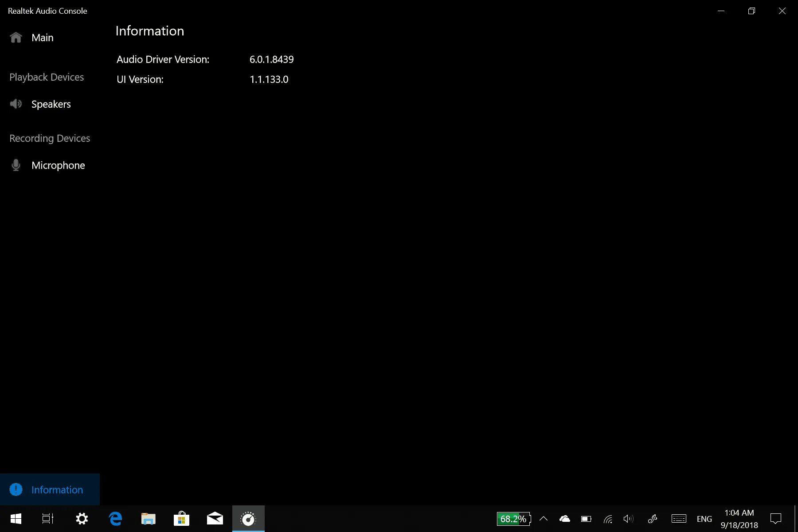Launch Microsoft Edge from taskbar
This screenshot has height=532, width=798.
pyautogui.click(x=115, y=519)
